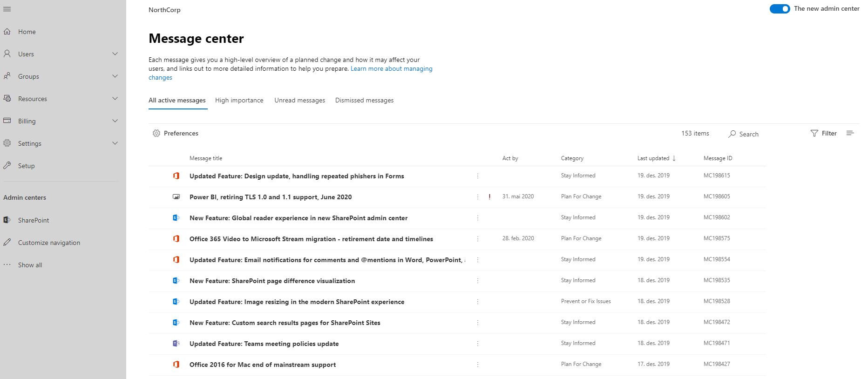Click the hamburger navigation menu icon
This screenshot has width=868, height=379.
(x=7, y=9)
